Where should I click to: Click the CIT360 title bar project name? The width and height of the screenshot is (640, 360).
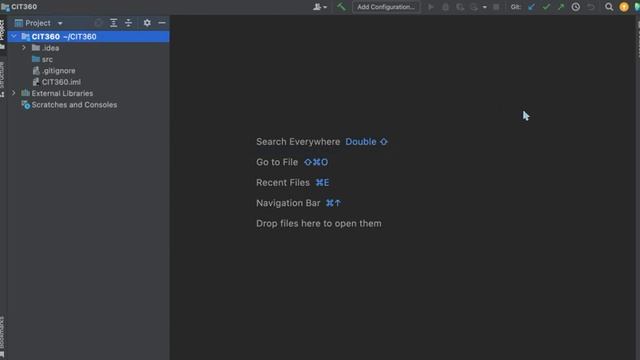coord(24,7)
